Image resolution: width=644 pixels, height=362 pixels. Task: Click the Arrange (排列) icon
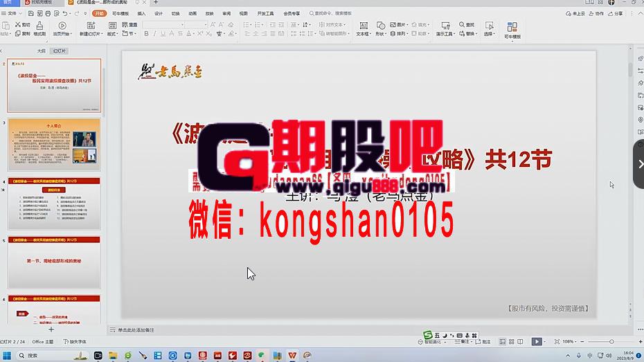393,34
